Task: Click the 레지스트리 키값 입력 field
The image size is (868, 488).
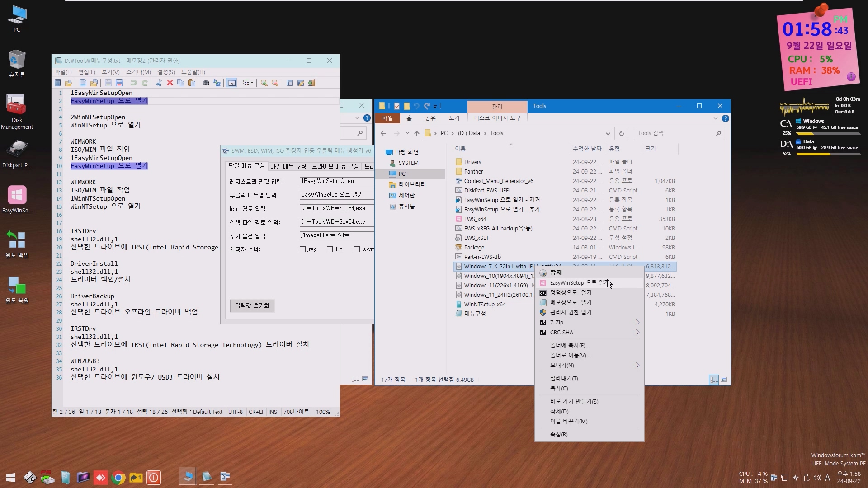Action: (337, 181)
